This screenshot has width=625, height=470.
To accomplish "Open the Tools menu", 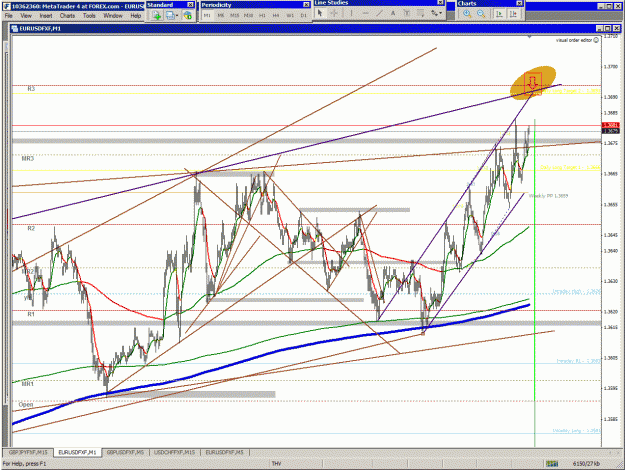I will [x=89, y=16].
